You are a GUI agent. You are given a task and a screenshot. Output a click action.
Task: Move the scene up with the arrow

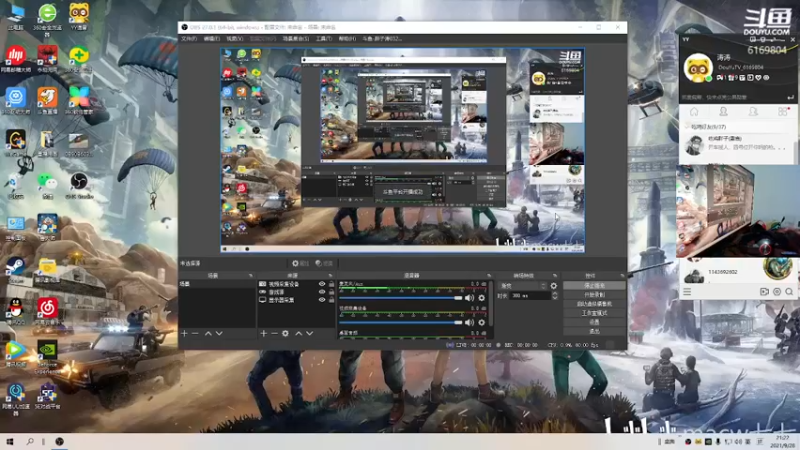208,333
